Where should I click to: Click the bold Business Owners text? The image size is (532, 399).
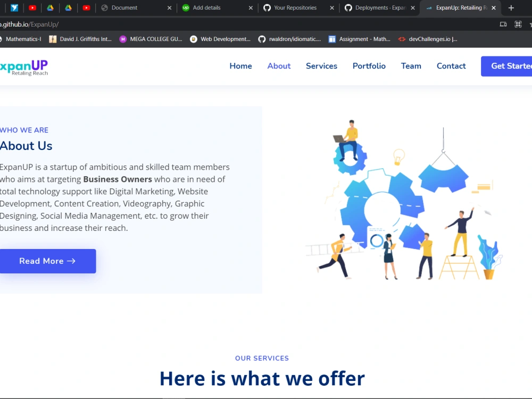(118, 179)
